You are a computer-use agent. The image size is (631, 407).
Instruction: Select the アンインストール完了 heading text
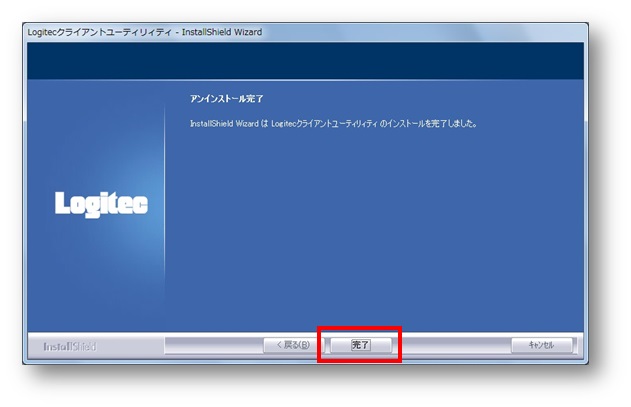[x=227, y=99]
